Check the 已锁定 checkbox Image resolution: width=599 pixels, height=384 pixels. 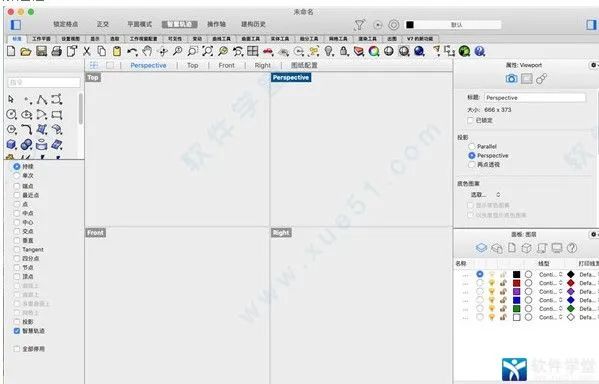(471, 120)
